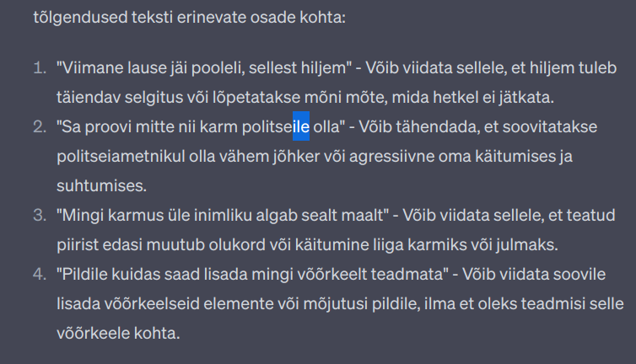Screen dimensions: 636x364
Task: Click list number 2 marker
Action: tap(40, 127)
